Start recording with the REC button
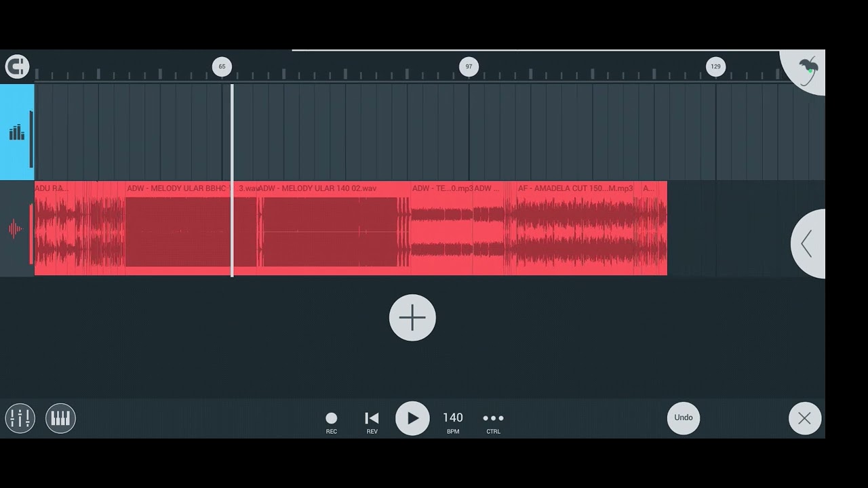The width and height of the screenshot is (868, 488). click(x=332, y=422)
